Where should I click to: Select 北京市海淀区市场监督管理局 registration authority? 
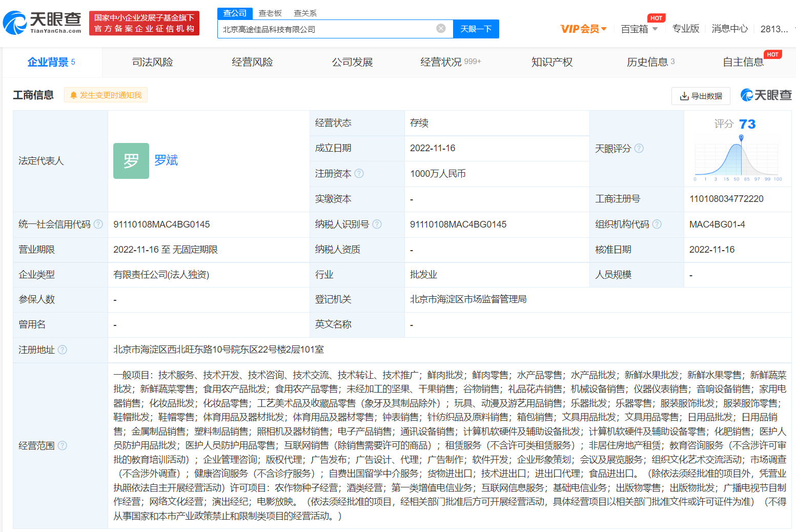pyautogui.click(x=468, y=299)
